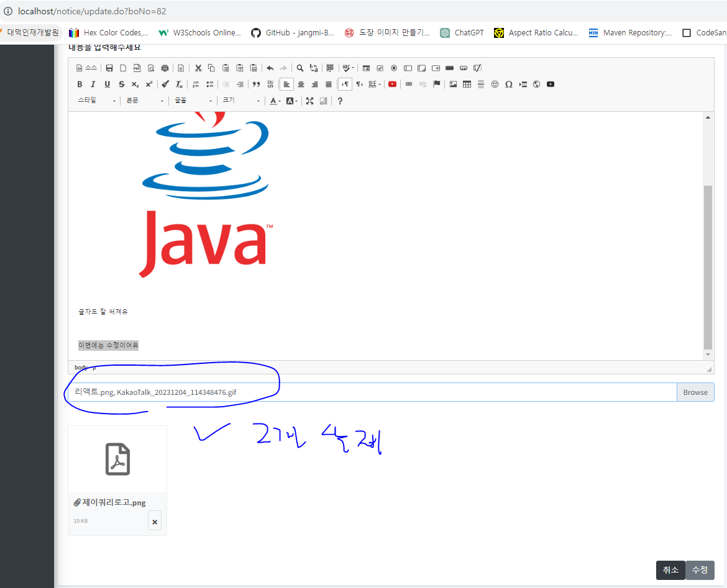Toggle Underline formatting
Viewport: 727px width, 588px height.
(107, 84)
